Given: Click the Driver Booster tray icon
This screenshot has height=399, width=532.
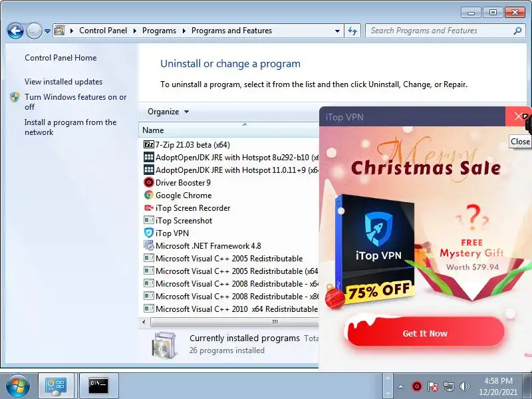Looking at the screenshot, I should click(417, 386).
